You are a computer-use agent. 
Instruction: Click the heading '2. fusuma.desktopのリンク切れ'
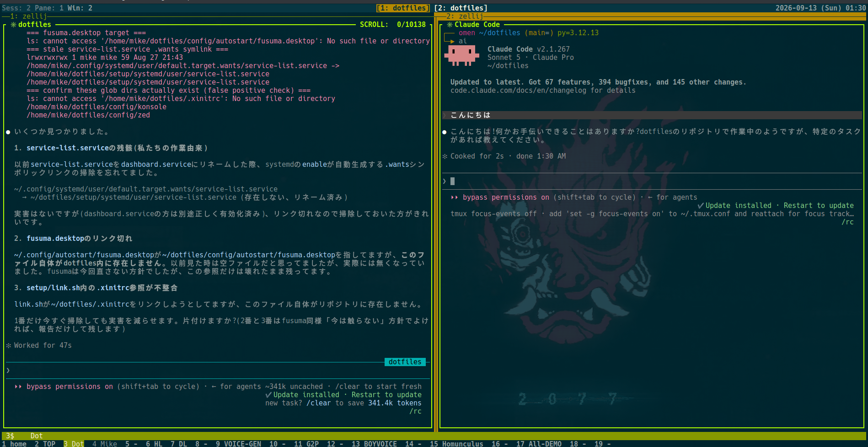pyautogui.click(x=73, y=239)
